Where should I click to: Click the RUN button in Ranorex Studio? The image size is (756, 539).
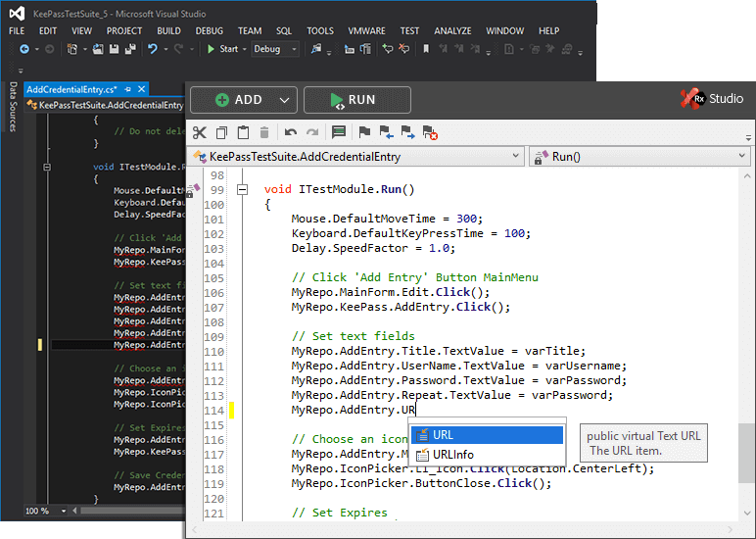pos(357,100)
